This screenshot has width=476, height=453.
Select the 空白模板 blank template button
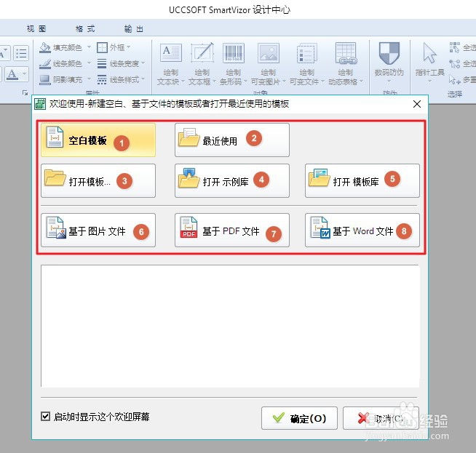click(98, 140)
